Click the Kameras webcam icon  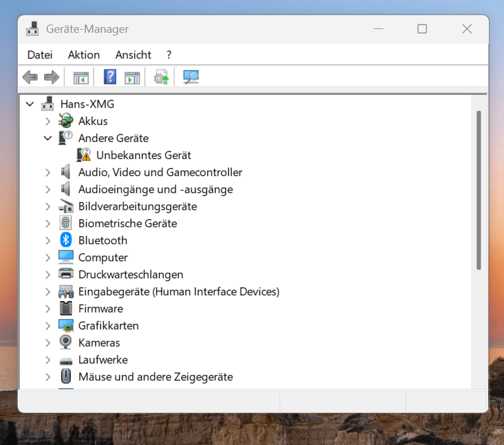pos(66,343)
